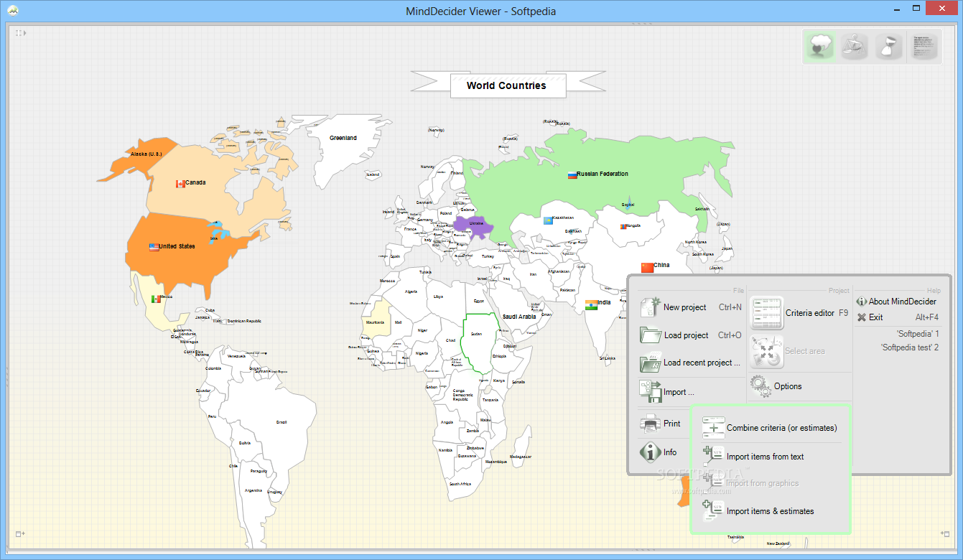Viewport: 963px width, 560px height.
Task: Click the South Africa label
Action: click(x=460, y=485)
